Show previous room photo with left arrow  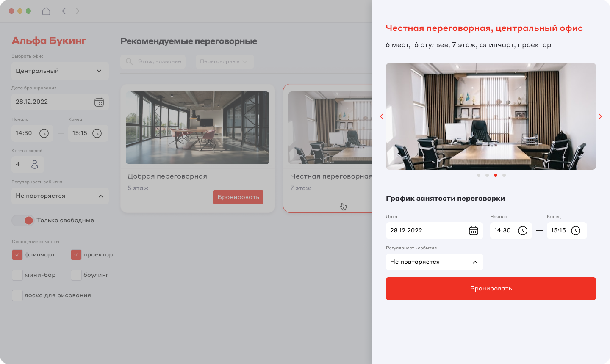(382, 116)
